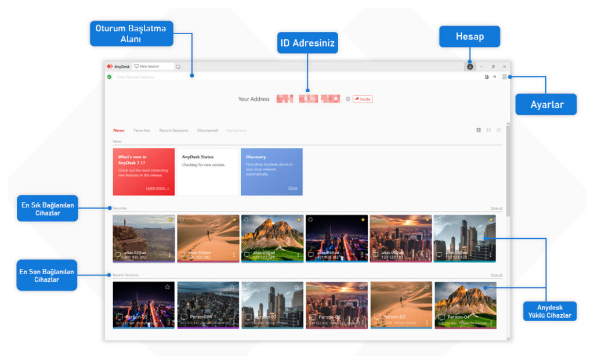Open three-dot menu on alias-03@ad tile
This screenshot has width=594, height=364.
(x=299, y=254)
